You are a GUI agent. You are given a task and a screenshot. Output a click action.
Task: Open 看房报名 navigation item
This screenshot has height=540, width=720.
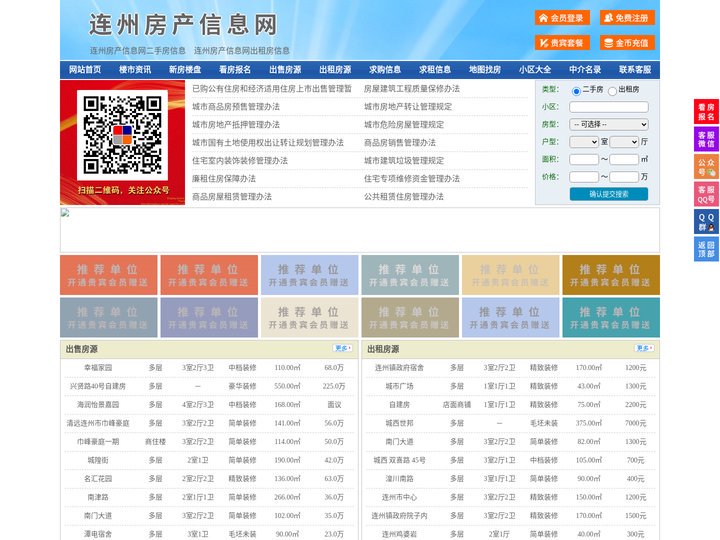[235, 69]
